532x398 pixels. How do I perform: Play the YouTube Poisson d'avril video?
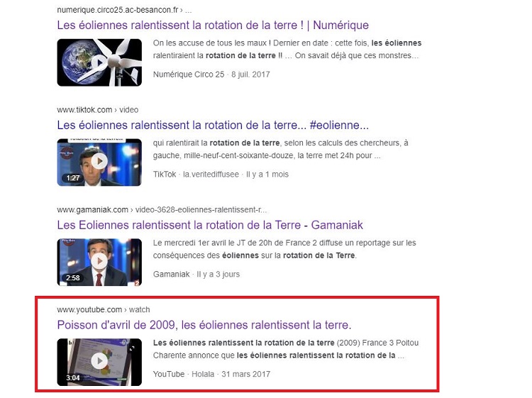point(99,362)
